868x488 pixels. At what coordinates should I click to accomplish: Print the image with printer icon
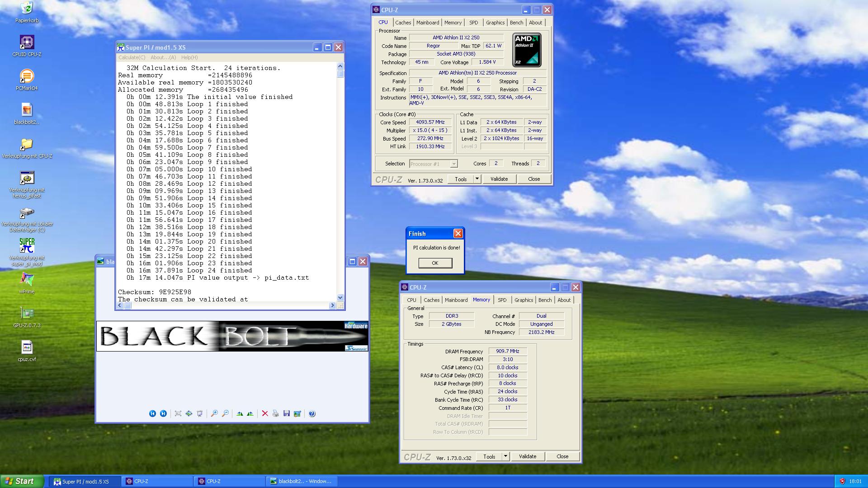[x=276, y=413]
